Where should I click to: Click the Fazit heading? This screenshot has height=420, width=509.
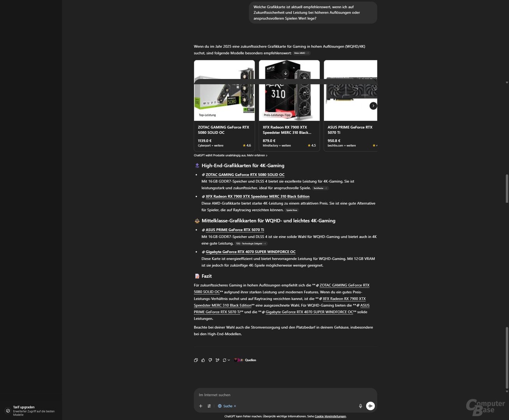(207, 276)
